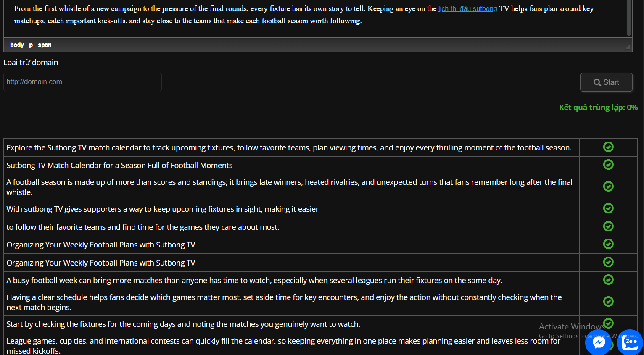
Task: Click check icon for 'Start by checking the fixtures' row
Action: coord(608,323)
